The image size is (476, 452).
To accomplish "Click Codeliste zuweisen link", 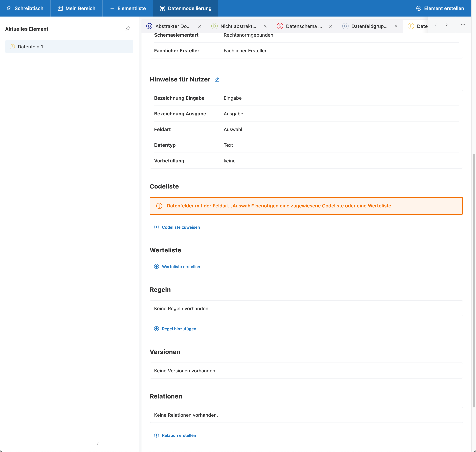I will 181,227.
